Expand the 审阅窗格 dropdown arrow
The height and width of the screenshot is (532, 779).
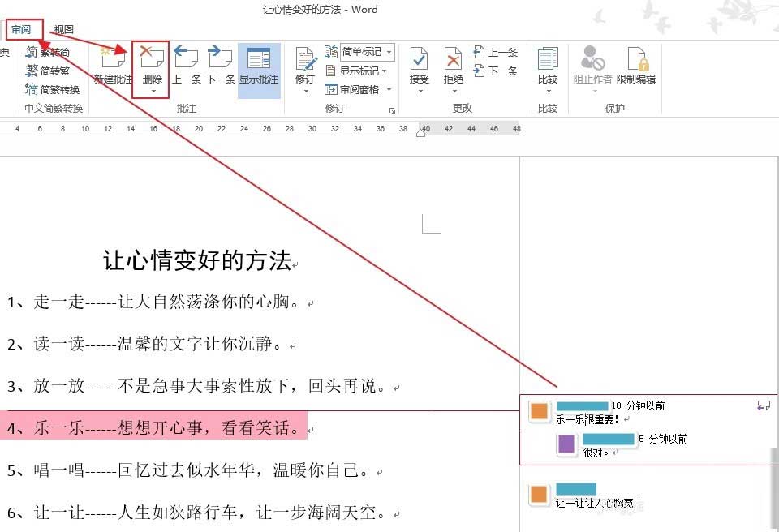click(x=389, y=90)
